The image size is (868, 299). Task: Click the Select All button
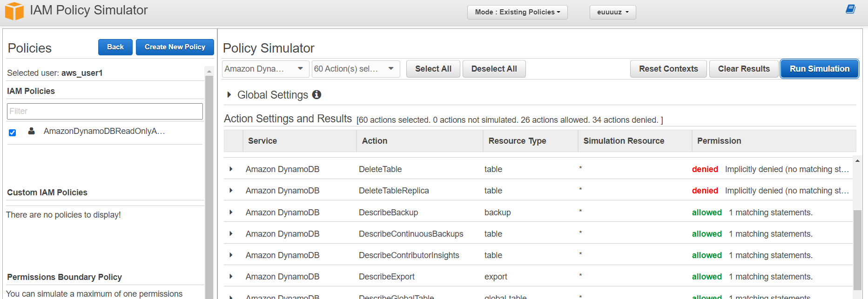(433, 69)
